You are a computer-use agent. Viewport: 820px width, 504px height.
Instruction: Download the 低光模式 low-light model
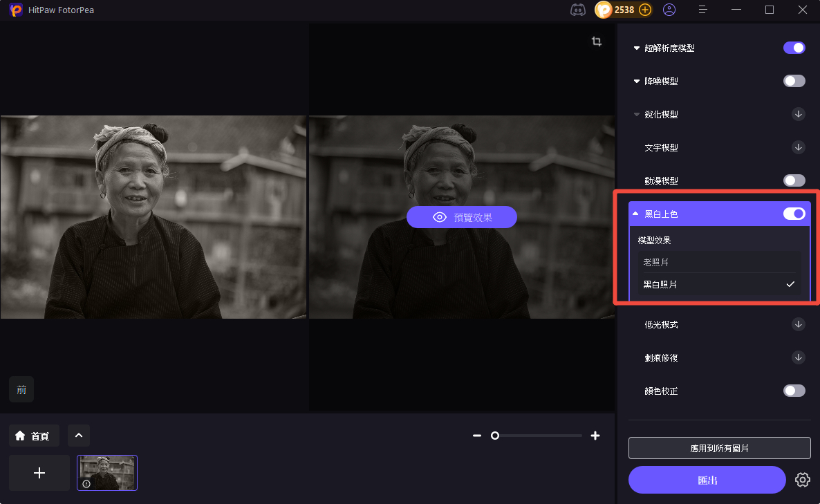(798, 324)
